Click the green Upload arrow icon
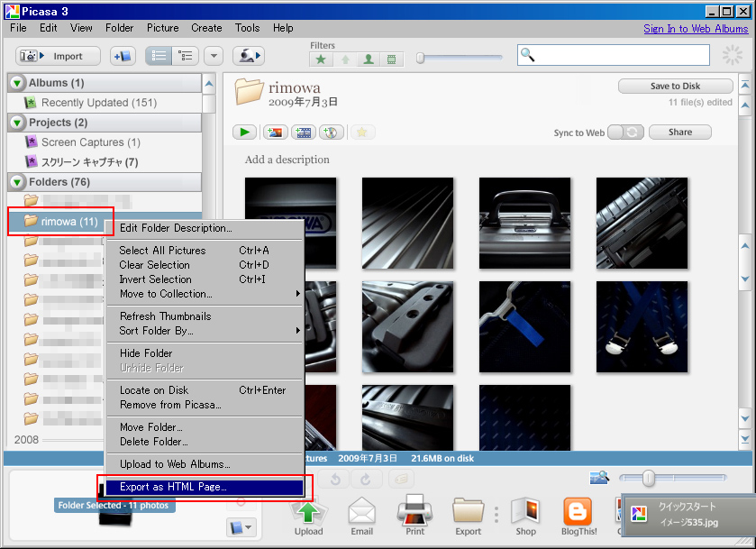The height and width of the screenshot is (549, 756). click(x=308, y=517)
